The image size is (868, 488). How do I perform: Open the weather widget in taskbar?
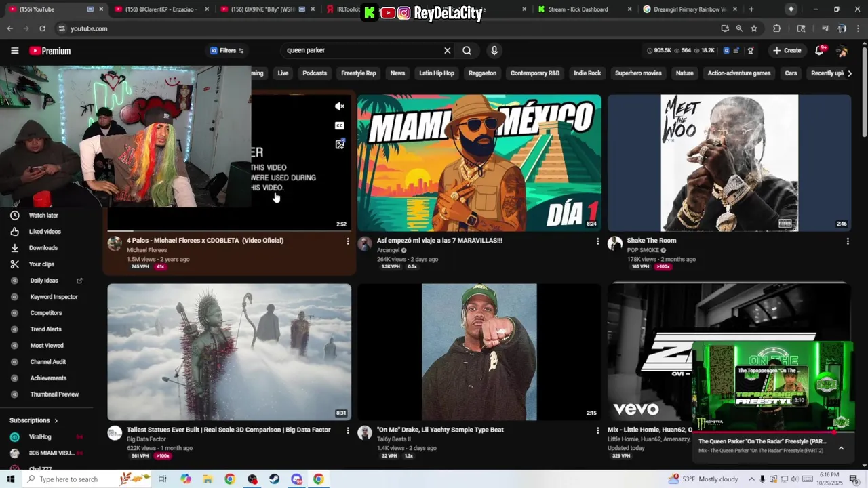(x=703, y=479)
